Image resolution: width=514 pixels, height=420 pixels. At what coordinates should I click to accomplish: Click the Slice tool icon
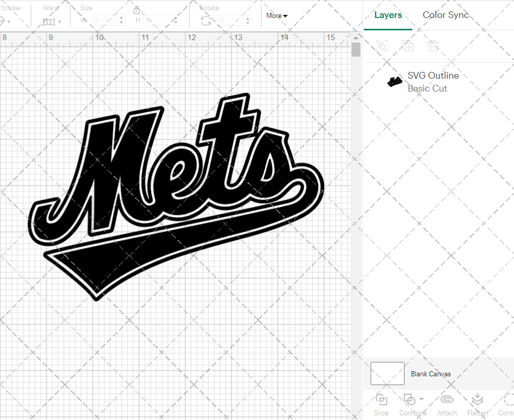tap(381, 399)
